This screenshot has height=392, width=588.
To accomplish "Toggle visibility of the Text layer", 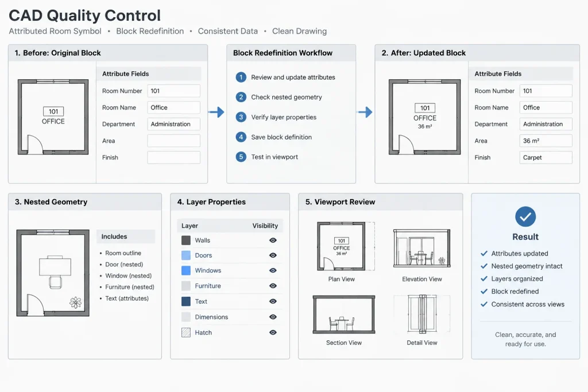I will (273, 301).
